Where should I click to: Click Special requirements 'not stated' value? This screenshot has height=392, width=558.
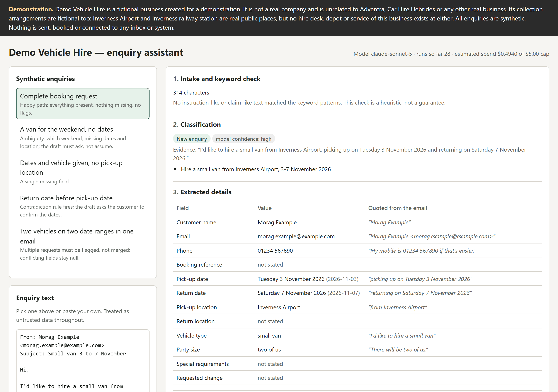pyautogui.click(x=270, y=364)
